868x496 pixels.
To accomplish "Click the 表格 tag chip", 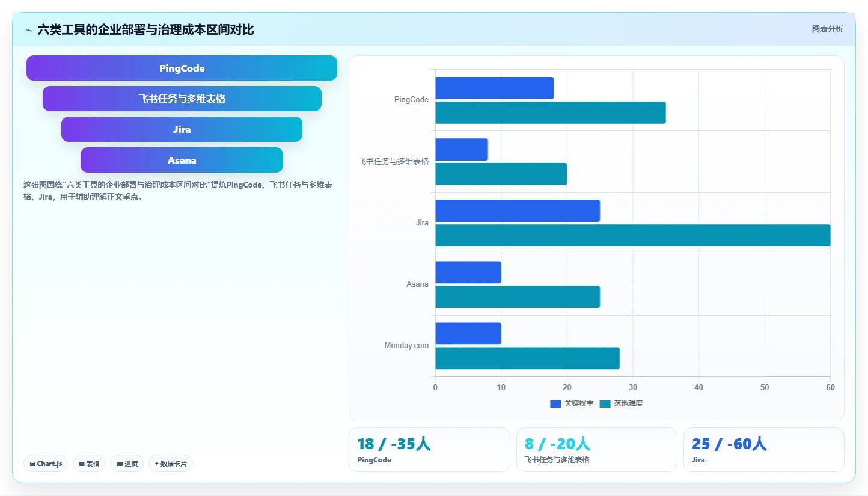I will [89, 464].
